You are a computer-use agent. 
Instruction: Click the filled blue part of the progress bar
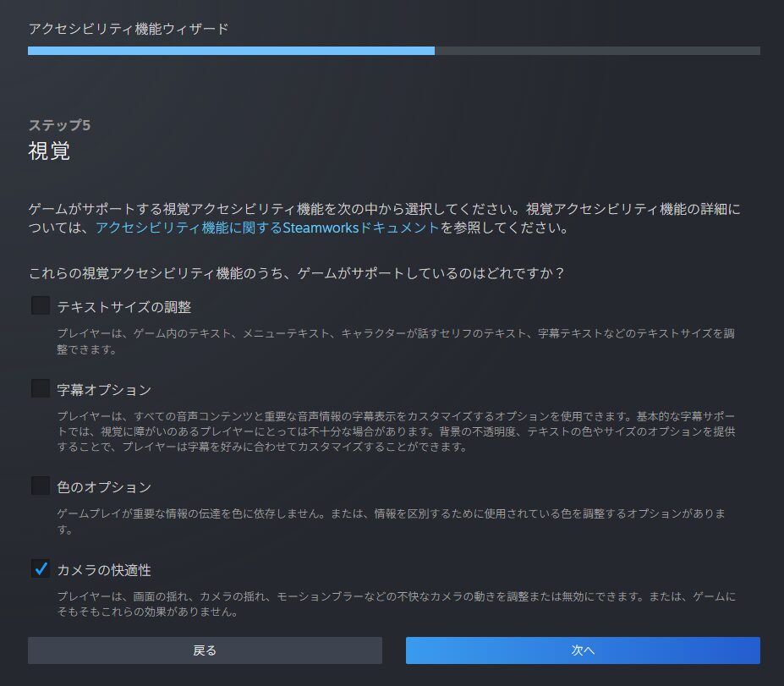(231, 51)
